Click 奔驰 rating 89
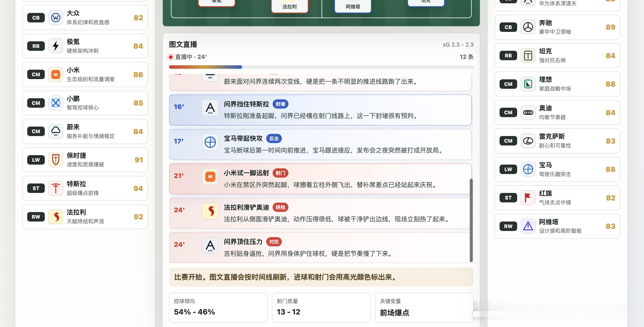Image resolution: width=644 pixels, height=327 pixels. (610, 27)
